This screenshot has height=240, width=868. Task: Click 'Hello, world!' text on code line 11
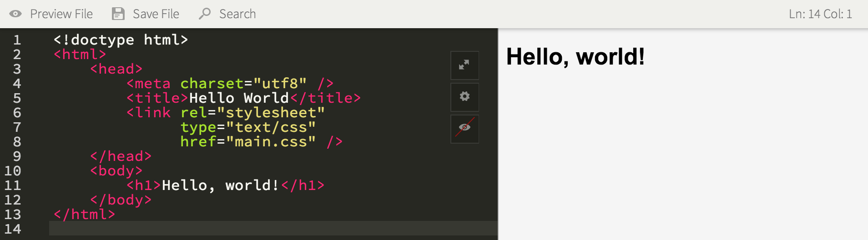click(x=221, y=185)
